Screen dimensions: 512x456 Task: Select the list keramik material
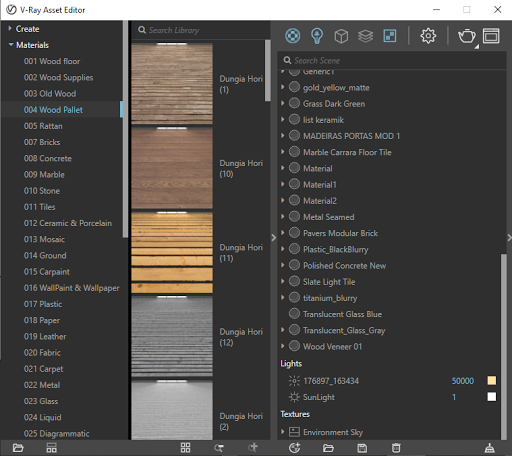323,120
